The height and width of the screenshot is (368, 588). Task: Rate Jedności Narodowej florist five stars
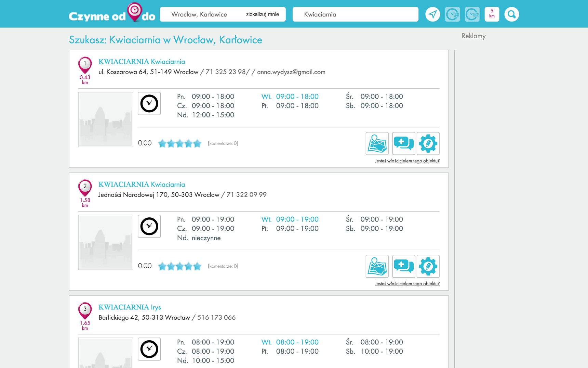[x=197, y=266]
